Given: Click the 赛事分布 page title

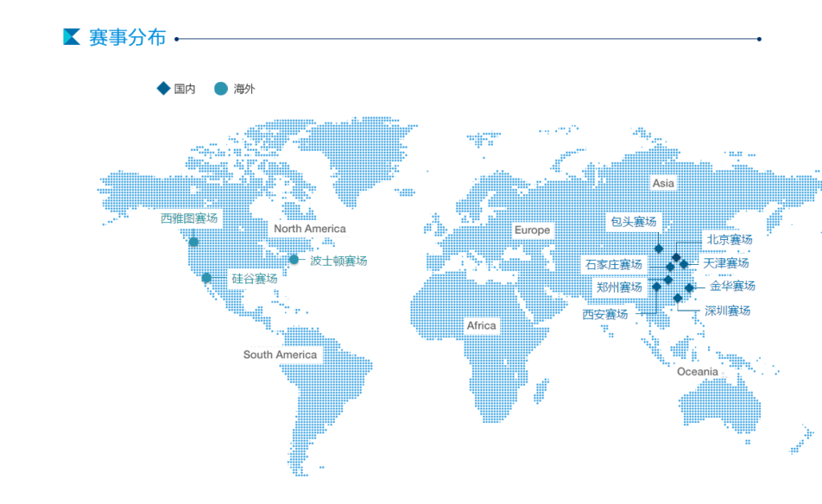Looking at the screenshot, I should coord(127,38).
